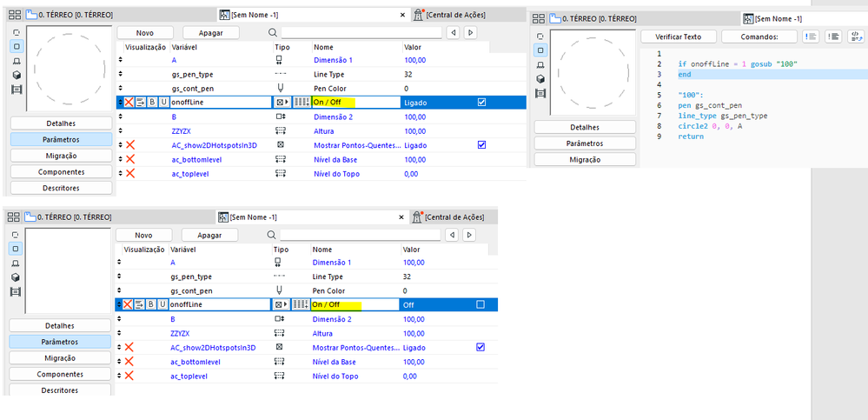Check the empty onoffLine checkbox showing Off
Screen dimensions: 868x420
coord(480,304)
